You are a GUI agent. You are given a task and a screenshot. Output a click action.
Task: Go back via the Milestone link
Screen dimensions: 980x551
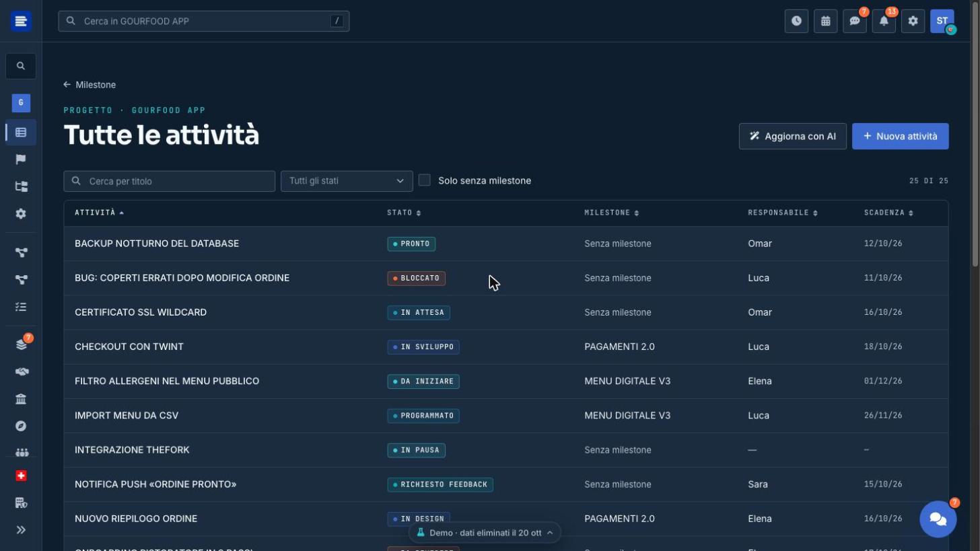[x=90, y=85]
